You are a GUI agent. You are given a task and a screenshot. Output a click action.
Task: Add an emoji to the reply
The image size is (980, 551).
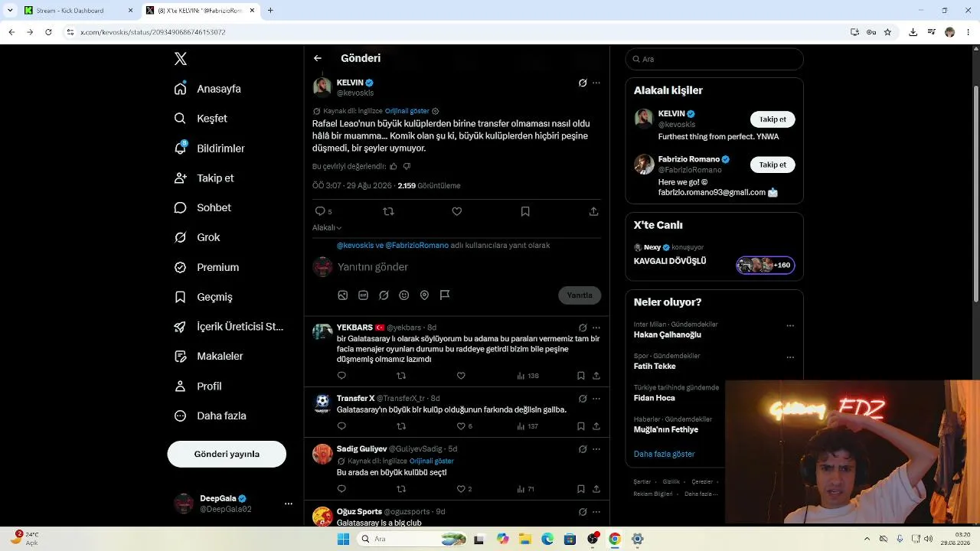404,295
